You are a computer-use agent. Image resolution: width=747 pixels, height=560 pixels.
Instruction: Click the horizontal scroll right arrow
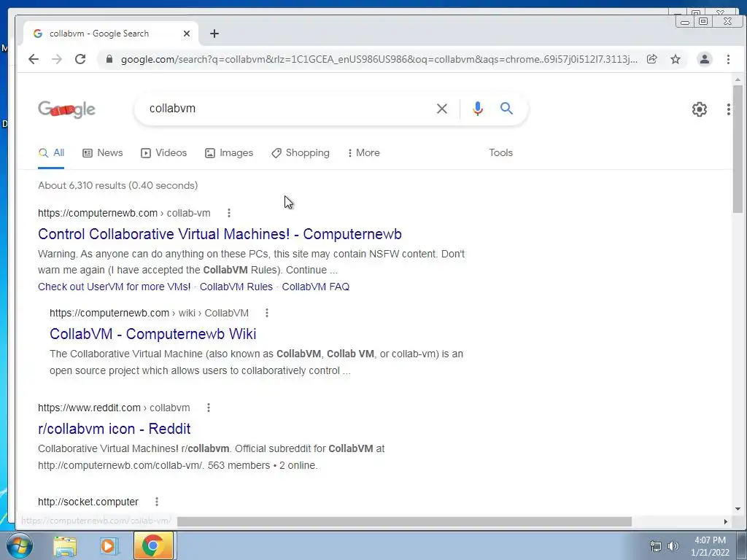pyautogui.click(x=726, y=522)
